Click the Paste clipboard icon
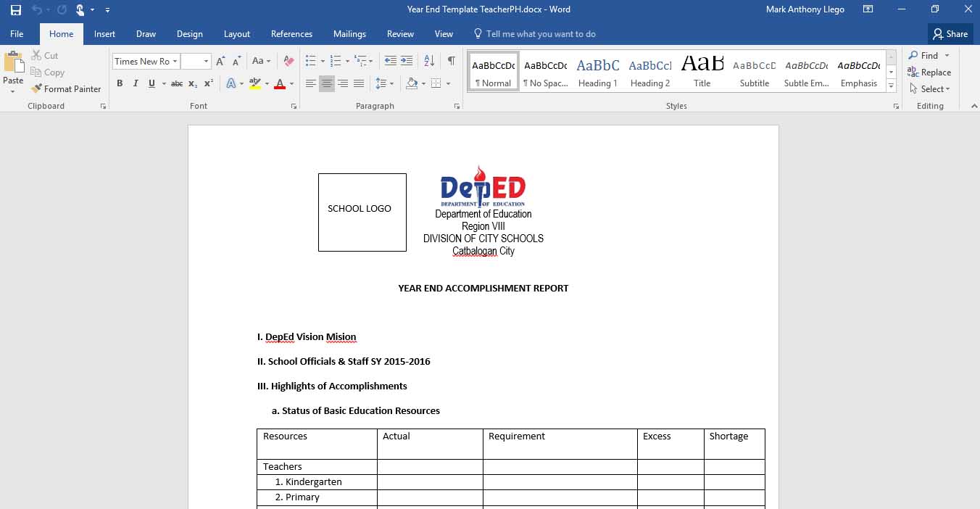 coord(13,62)
